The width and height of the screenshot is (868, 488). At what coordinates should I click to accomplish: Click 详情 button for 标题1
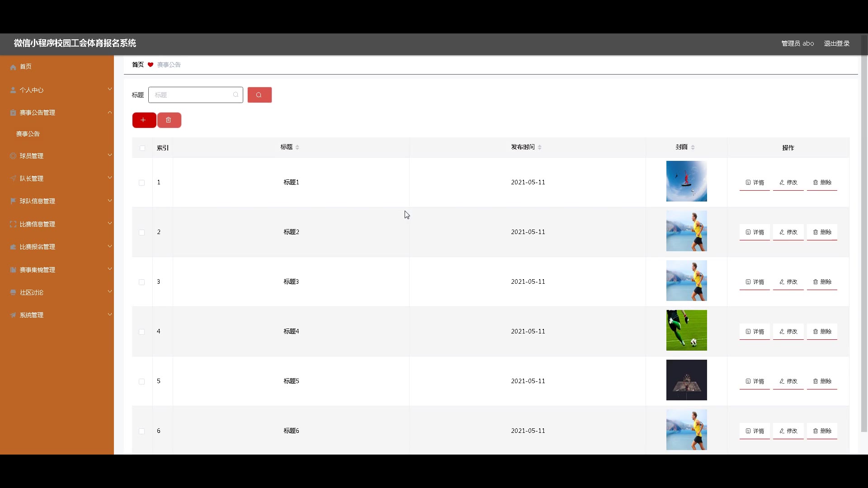pyautogui.click(x=755, y=183)
